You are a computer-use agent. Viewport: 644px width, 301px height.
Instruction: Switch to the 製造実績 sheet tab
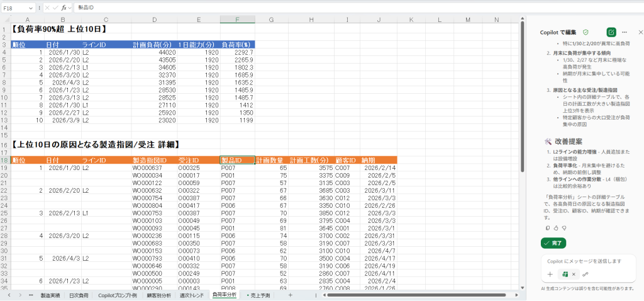point(50,295)
